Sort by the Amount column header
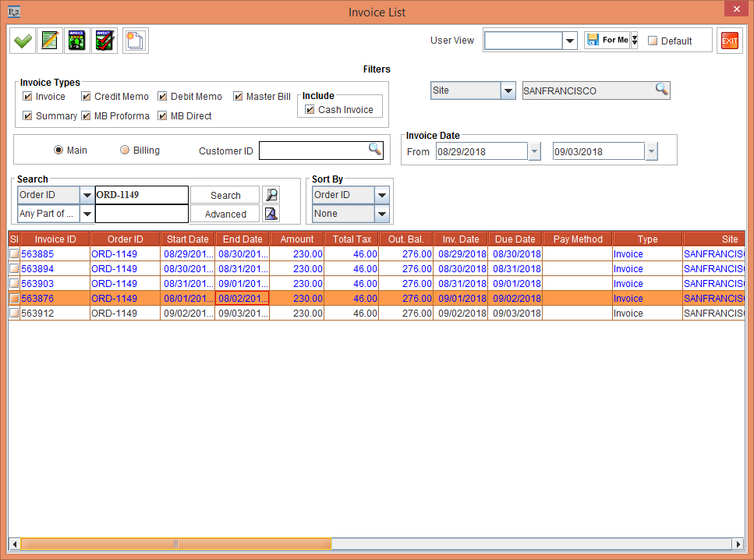Viewport: 754px width, 560px height. pyautogui.click(x=297, y=239)
